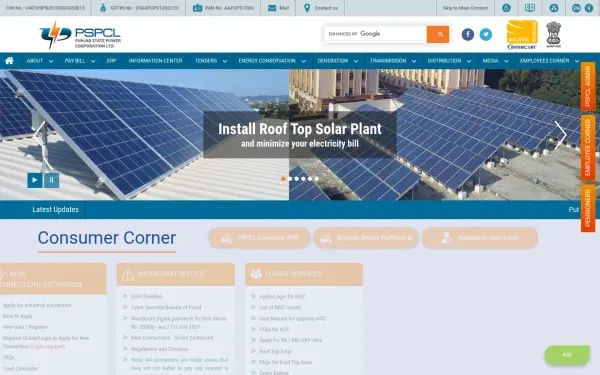The image size is (600, 375).
Task: Click the GSTIN No. icon
Action: coord(103,8)
